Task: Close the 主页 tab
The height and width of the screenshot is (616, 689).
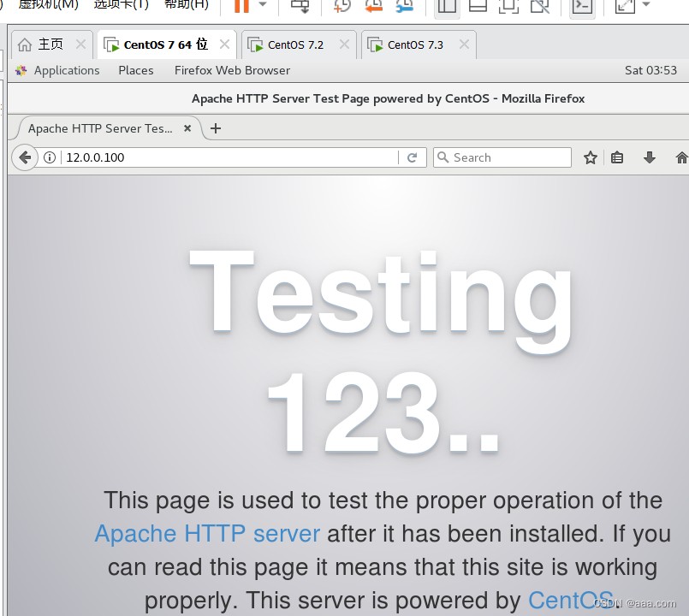Action: pyautogui.click(x=80, y=44)
